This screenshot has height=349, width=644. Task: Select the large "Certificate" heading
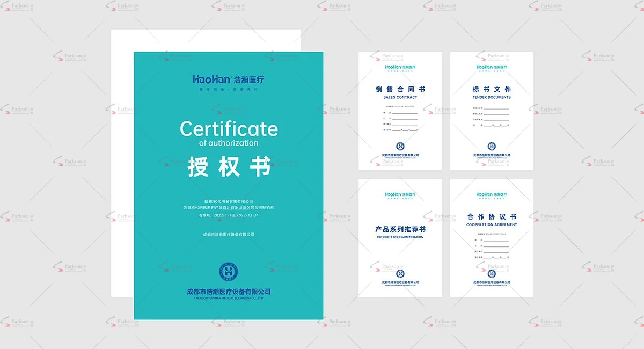(x=229, y=129)
